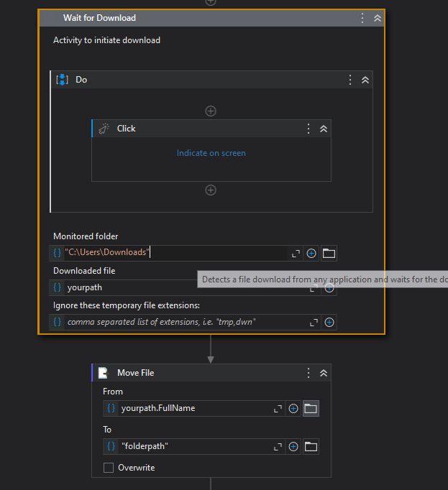The image size is (448, 490).
Task: Open the Wait for Download options menu
Action: click(362, 18)
